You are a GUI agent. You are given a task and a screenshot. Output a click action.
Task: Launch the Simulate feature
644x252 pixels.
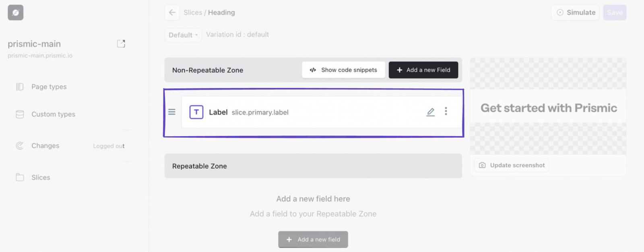click(x=575, y=12)
